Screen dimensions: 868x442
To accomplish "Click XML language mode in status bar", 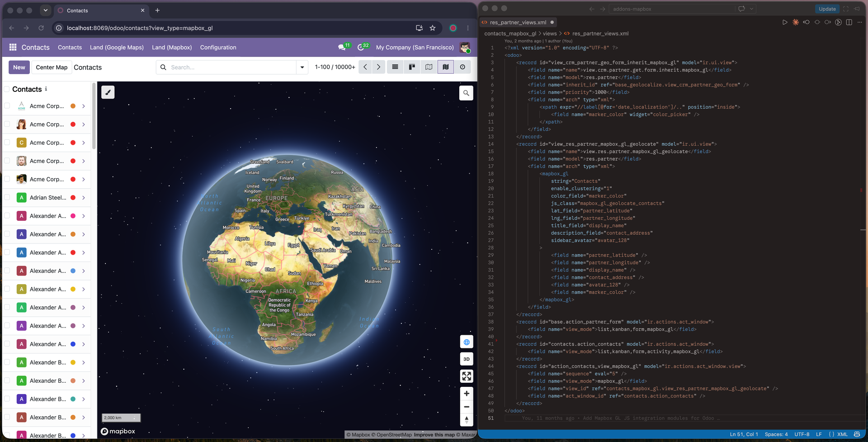I will point(842,434).
